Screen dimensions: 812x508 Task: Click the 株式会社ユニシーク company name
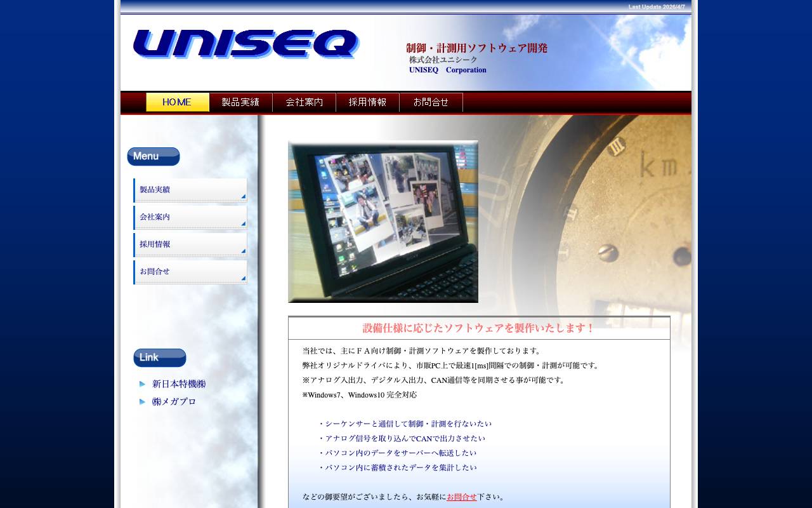click(x=443, y=60)
